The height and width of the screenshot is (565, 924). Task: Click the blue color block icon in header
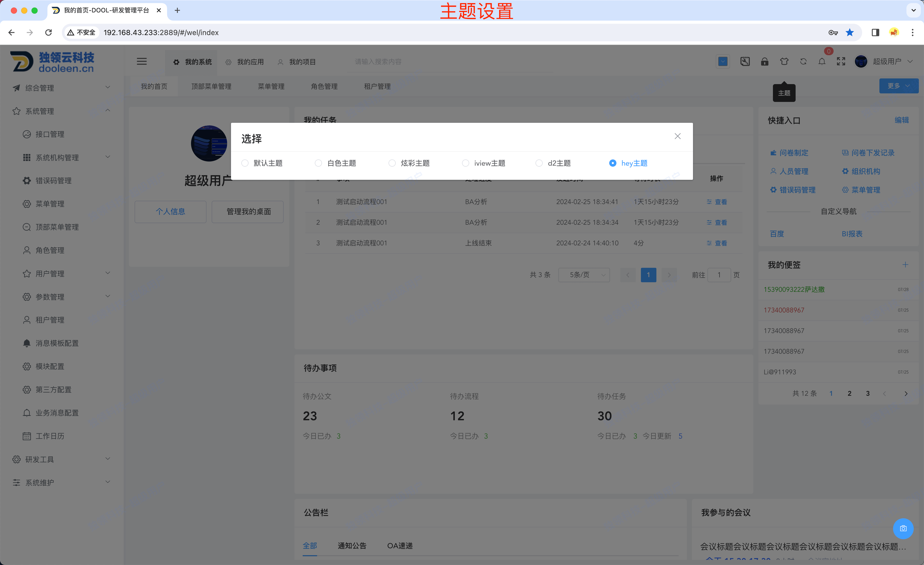[x=723, y=61]
